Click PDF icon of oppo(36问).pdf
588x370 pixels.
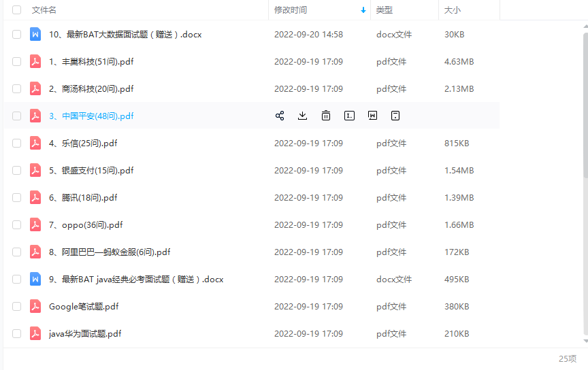point(35,225)
